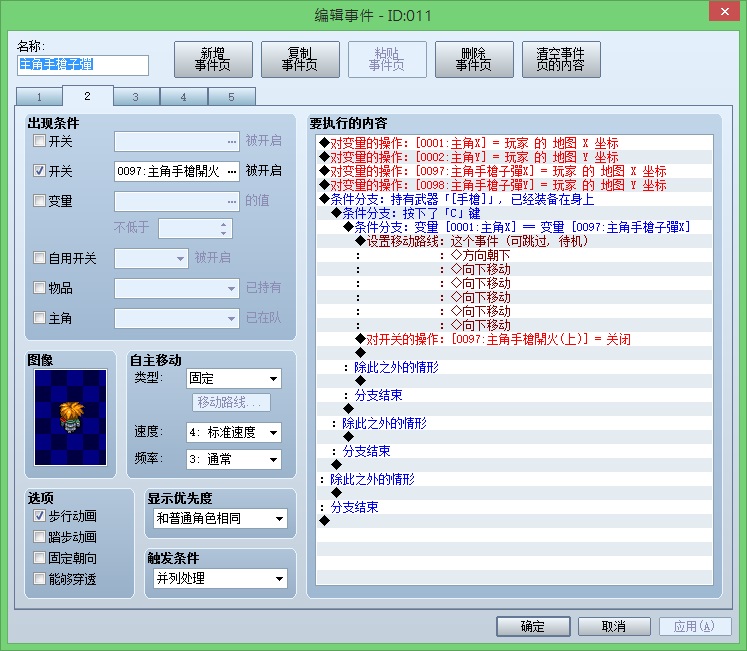Select line [0098:主角手槍子彈Y] = 玩家的地图Y坐标
The height and width of the screenshot is (651, 747).
click(x=515, y=185)
